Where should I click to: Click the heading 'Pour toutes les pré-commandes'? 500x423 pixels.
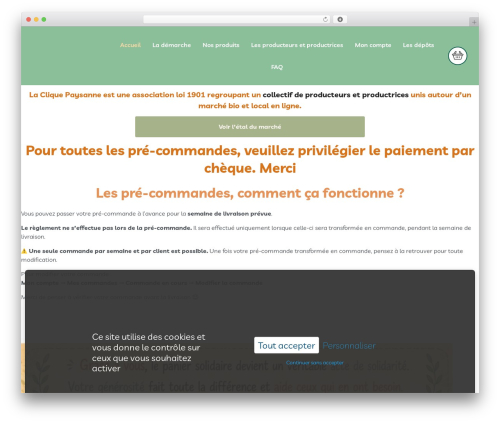click(250, 159)
